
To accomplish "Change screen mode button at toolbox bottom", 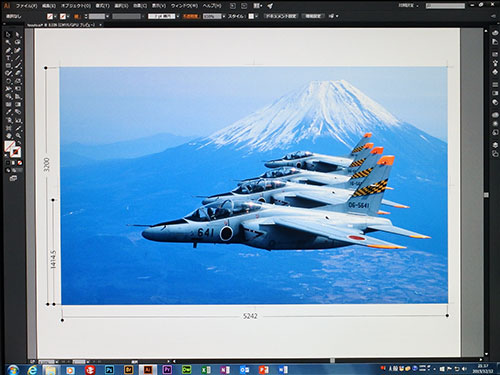I will [x=13, y=179].
